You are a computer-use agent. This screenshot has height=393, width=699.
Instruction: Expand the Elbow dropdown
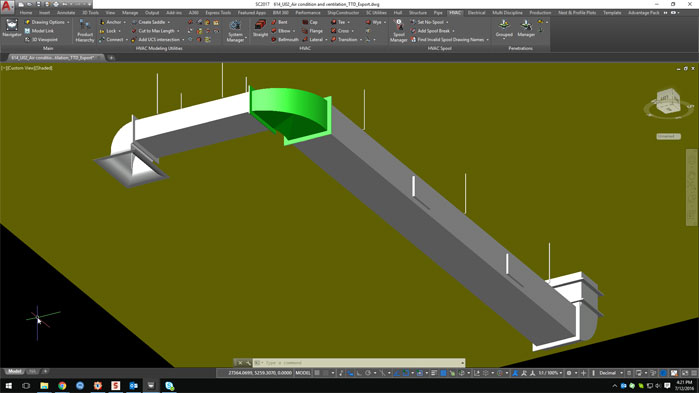(x=294, y=31)
